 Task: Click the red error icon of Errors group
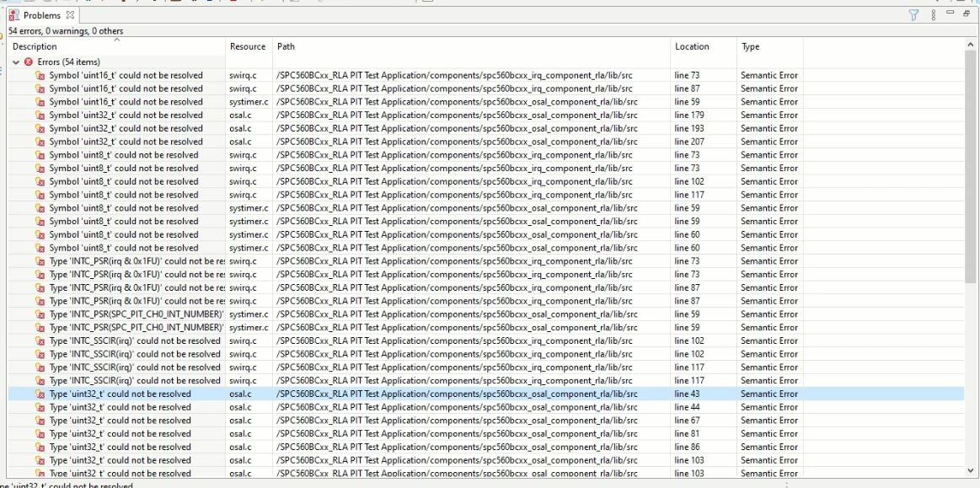[x=28, y=62]
